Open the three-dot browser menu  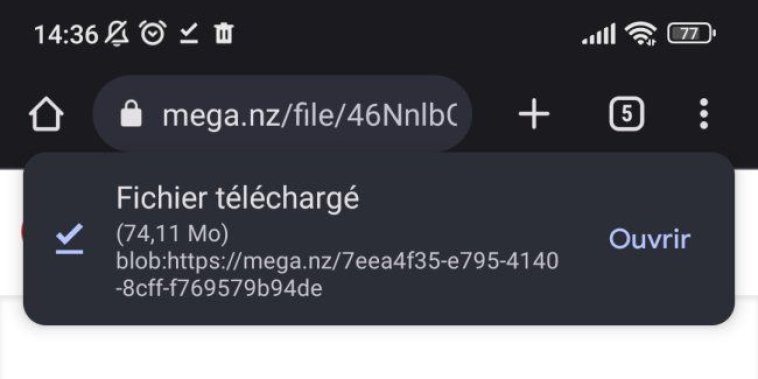704,114
